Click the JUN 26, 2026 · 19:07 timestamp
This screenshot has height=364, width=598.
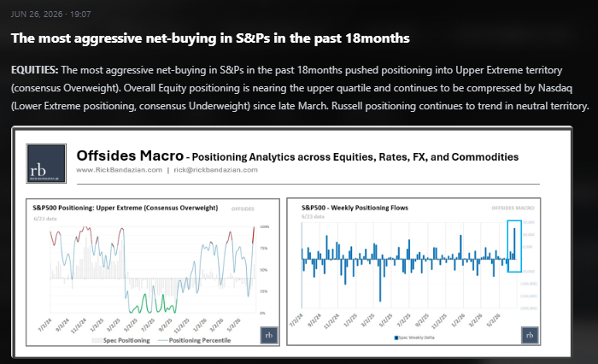[50, 15]
